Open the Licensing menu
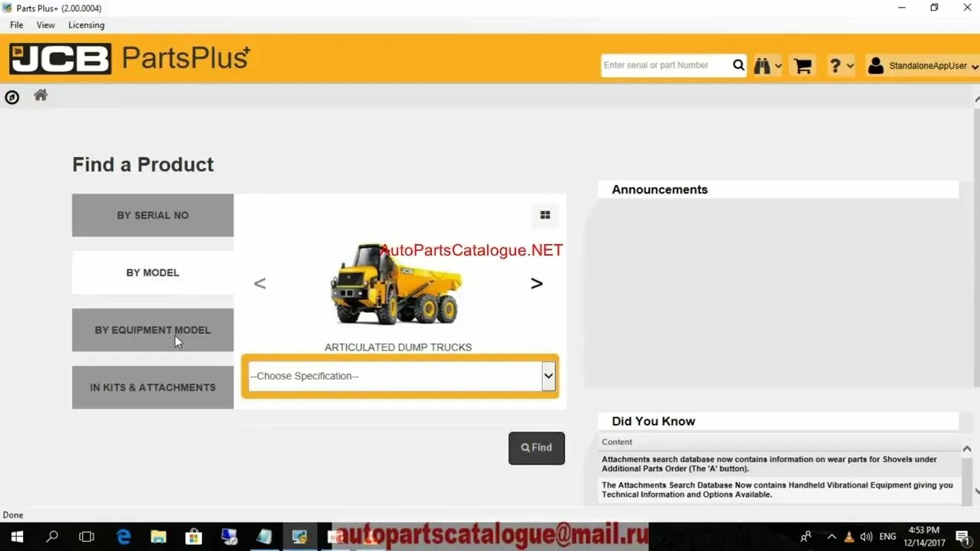The image size is (980, 551). [x=87, y=25]
